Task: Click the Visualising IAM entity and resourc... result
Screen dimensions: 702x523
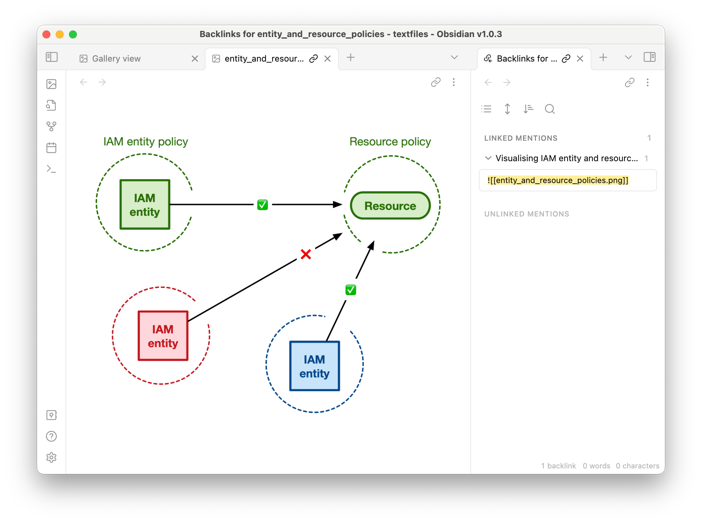Action: pyautogui.click(x=566, y=158)
